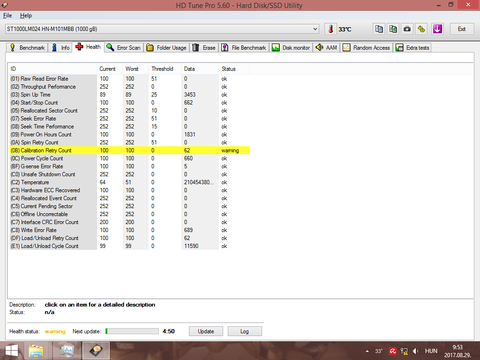The width and height of the screenshot is (480, 360).
Task: Select the Power Cycle Count row
Action: point(129,158)
